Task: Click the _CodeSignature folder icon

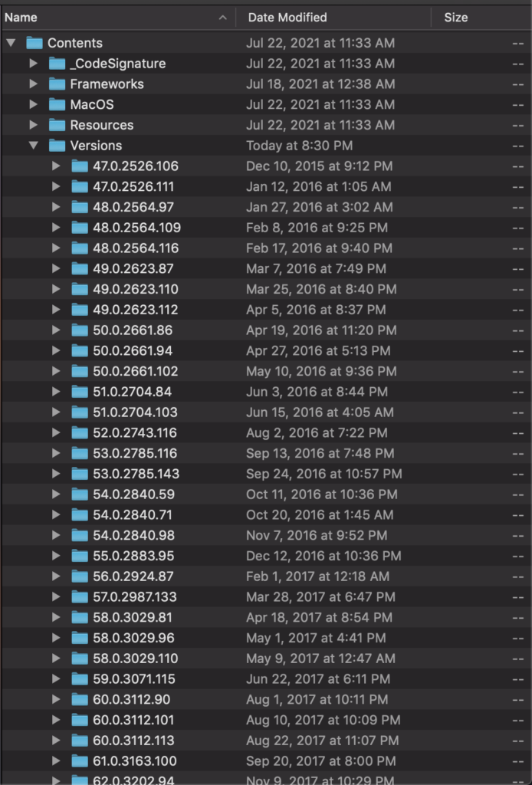Action: 57,64
